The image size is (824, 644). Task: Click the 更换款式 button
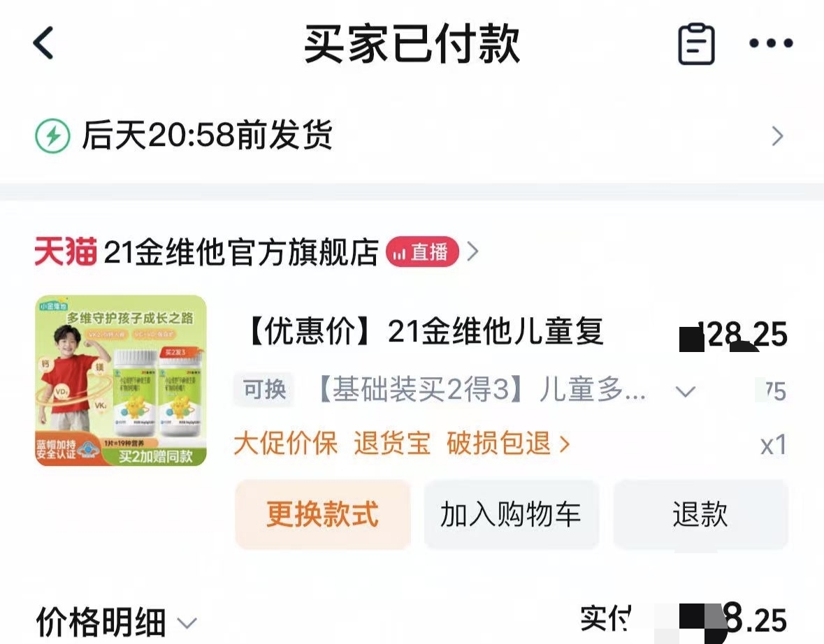pyautogui.click(x=323, y=514)
